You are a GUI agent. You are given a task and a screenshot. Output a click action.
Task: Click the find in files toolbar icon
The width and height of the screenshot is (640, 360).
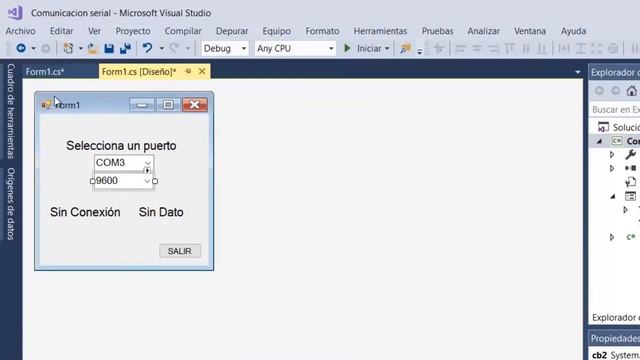point(405,49)
